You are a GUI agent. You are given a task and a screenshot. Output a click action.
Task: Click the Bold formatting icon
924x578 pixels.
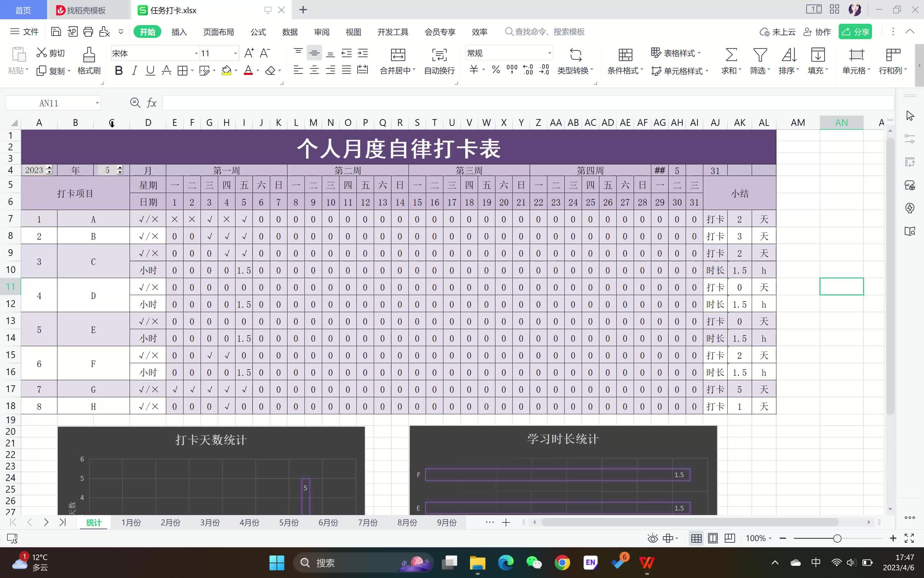click(x=119, y=71)
